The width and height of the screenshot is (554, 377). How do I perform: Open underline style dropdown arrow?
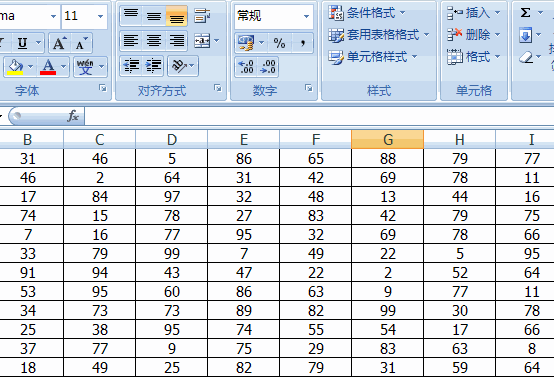[x=39, y=43]
